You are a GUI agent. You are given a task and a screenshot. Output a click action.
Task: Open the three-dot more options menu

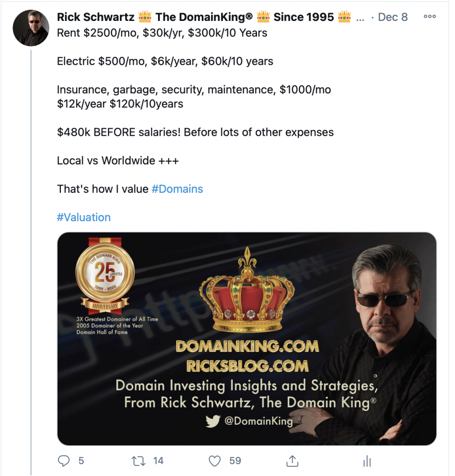click(430, 16)
